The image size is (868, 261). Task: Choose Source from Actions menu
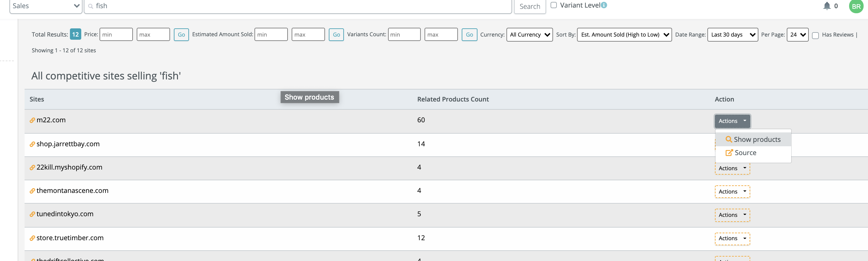[x=753, y=153]
